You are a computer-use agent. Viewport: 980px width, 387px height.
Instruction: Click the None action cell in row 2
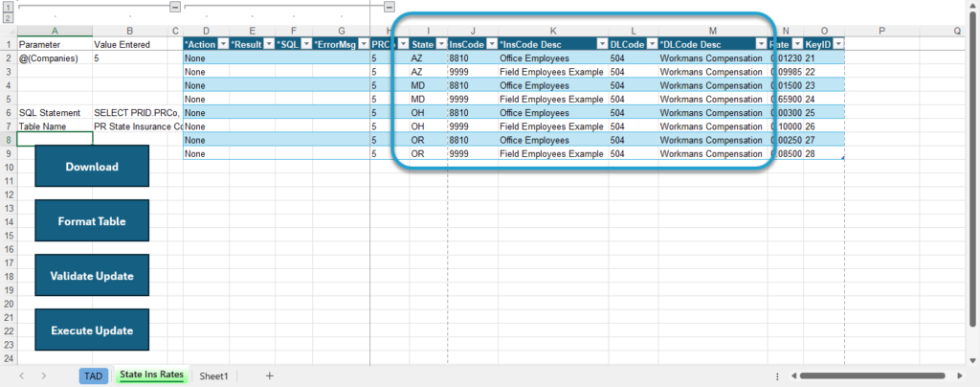pos(206,58)
